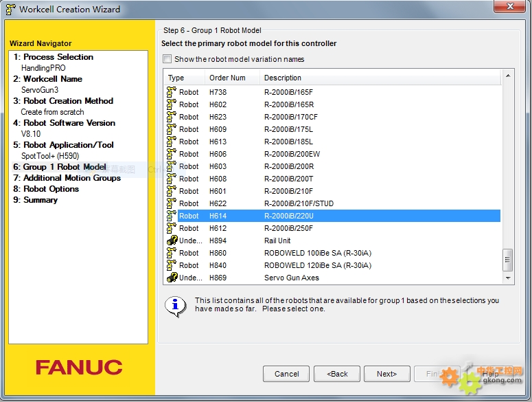Image resolution: width=532 pixels, height=402 pixels.
Task: Select R-2000iB/175L description
Action: 288,129
